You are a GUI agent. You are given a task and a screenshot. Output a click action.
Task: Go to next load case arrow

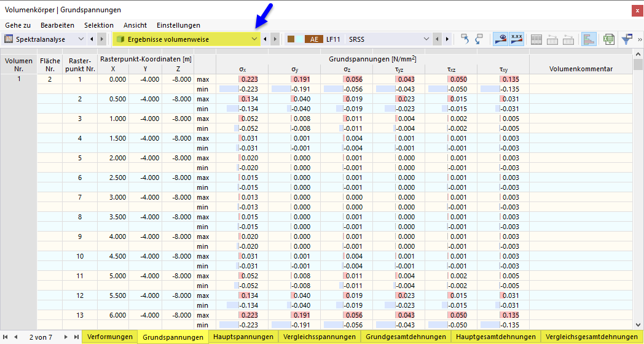(x=447, y=39)
